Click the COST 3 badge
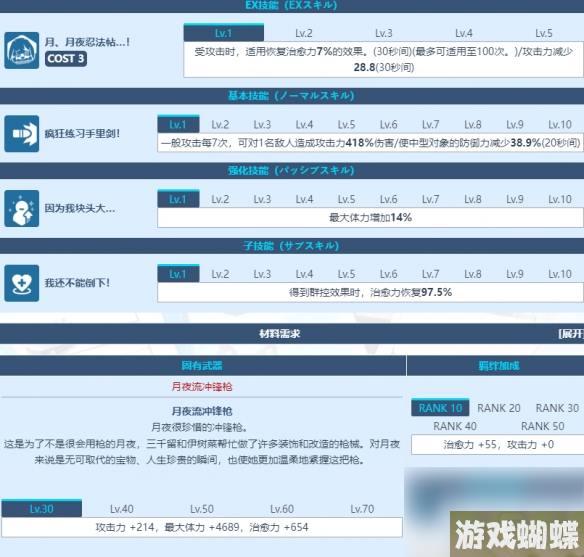 pyautogui.click(x=66, y=58)
